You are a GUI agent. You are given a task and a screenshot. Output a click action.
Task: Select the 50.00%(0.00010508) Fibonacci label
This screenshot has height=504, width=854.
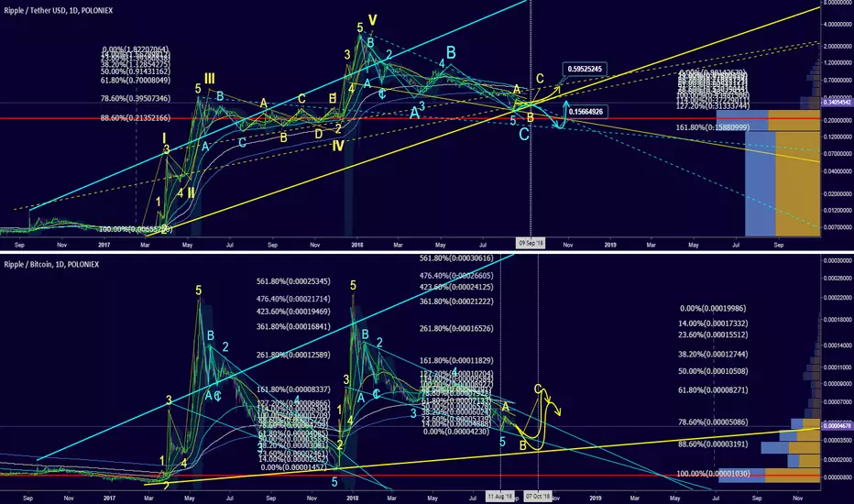[x=713, y=372]
